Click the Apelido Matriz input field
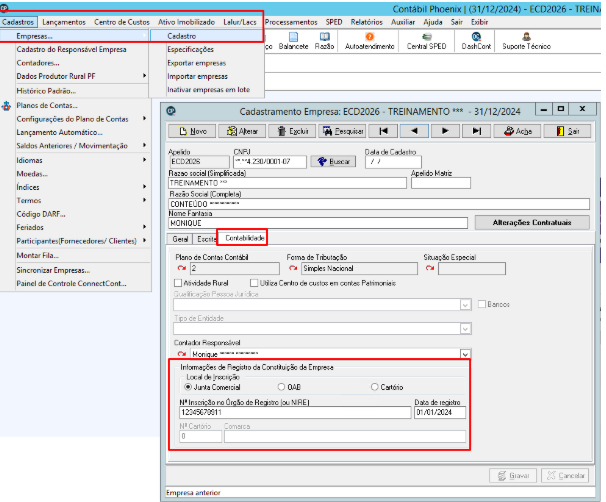606x502 pixels. tap(441, 183)
